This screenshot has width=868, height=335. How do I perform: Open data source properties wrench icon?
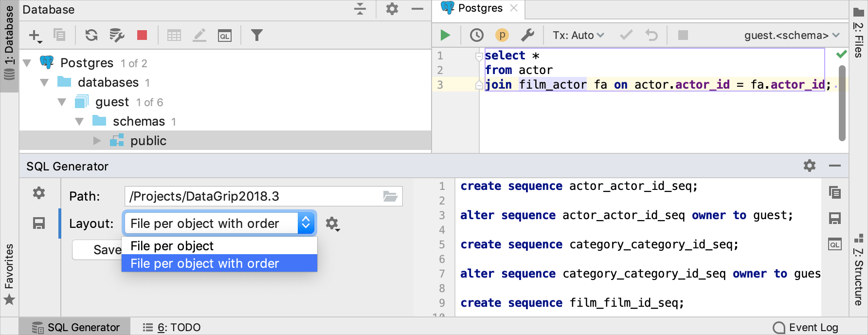(x=527, y=35)
